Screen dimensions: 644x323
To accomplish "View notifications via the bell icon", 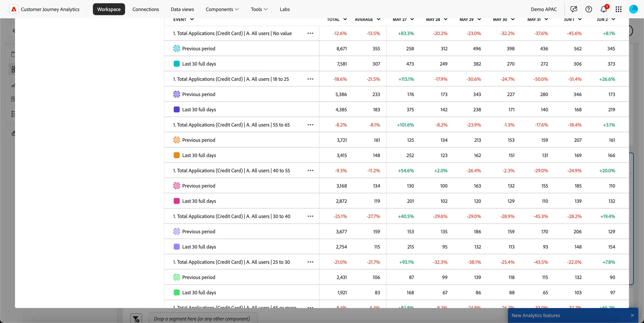I will click(x=604, y=9).
